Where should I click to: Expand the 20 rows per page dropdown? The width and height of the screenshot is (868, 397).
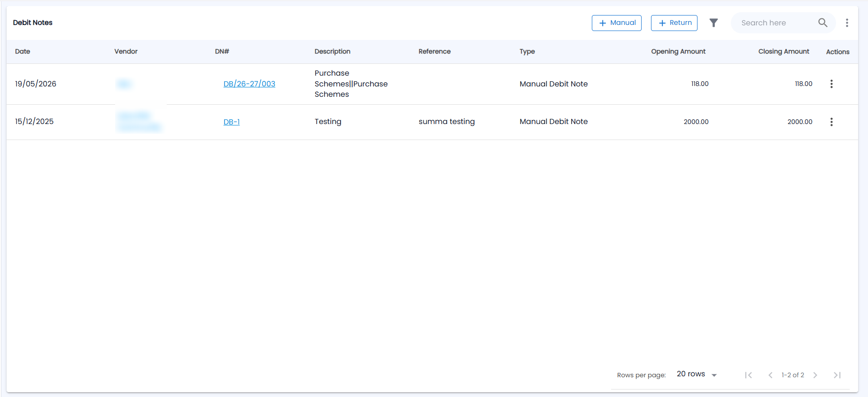(697, 374)
